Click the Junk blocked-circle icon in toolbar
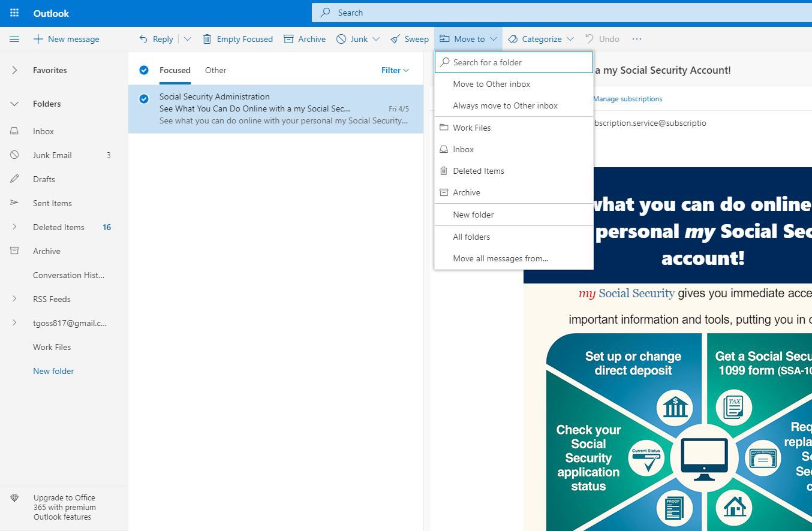The width and height of the screenshot is (812, 531). [341, 39]
